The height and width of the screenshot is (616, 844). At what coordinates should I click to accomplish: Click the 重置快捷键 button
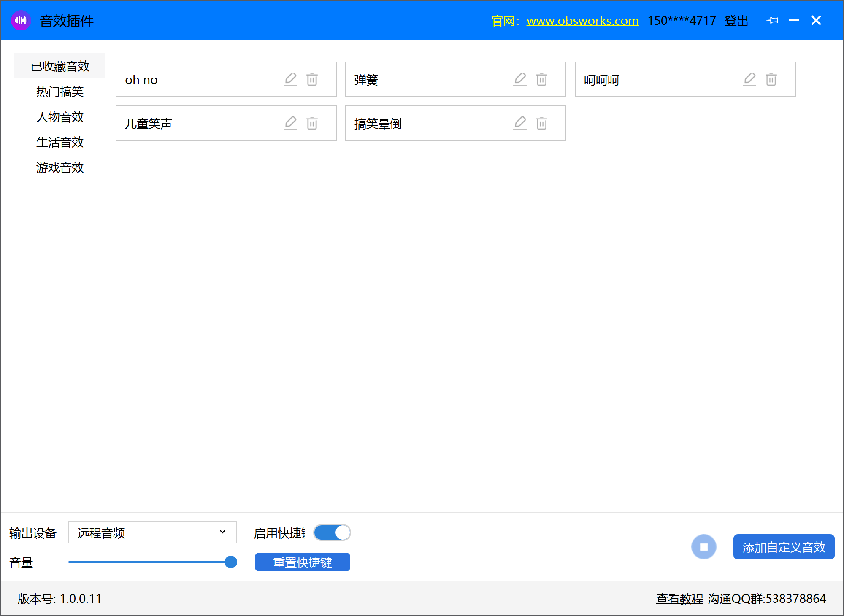coord(303,562)
